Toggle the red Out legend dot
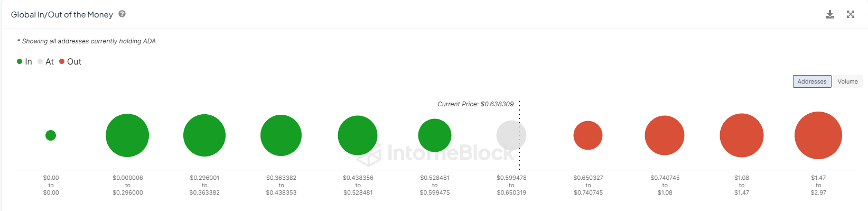This screenshot has width=868, height=211. pos(62,61)
